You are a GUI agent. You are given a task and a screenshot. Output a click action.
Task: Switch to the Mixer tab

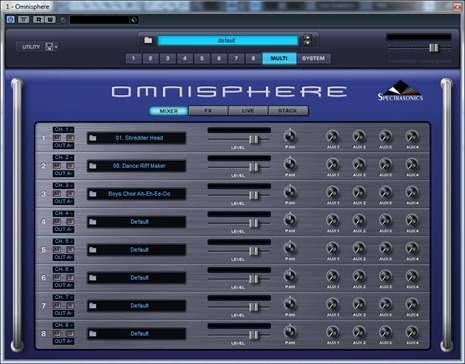[x=169, y=111]
